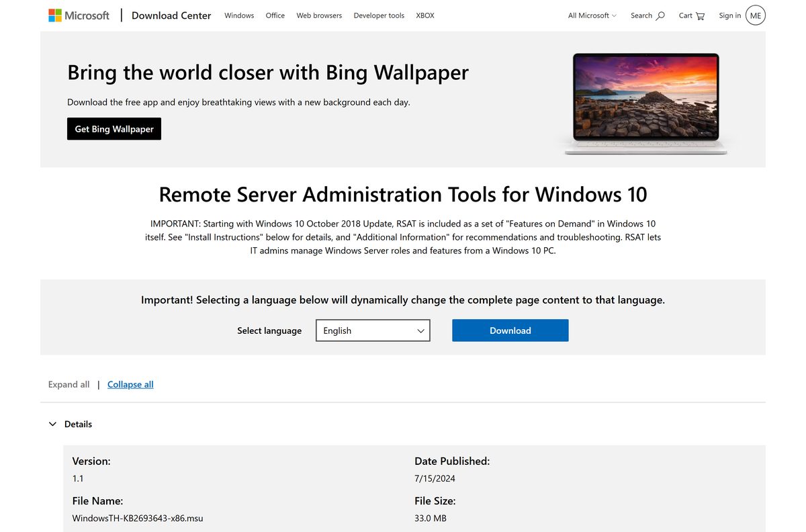The image size is (806, 532).
Task: Open the Windows menu item
Action: coord(239,15)
